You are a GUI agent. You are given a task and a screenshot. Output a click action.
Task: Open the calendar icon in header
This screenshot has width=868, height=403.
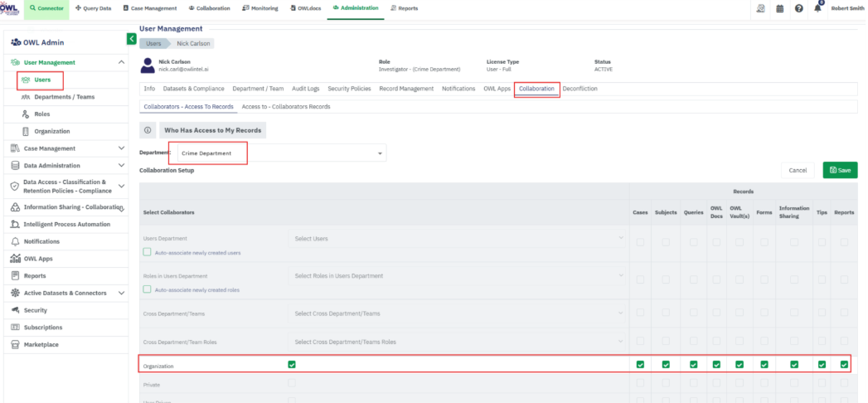[779, 8]
